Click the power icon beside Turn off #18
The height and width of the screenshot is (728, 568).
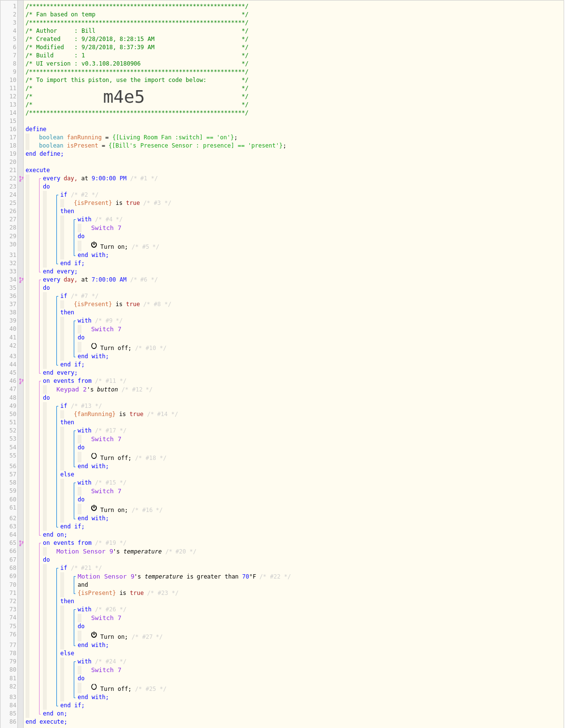coord(94,456)
